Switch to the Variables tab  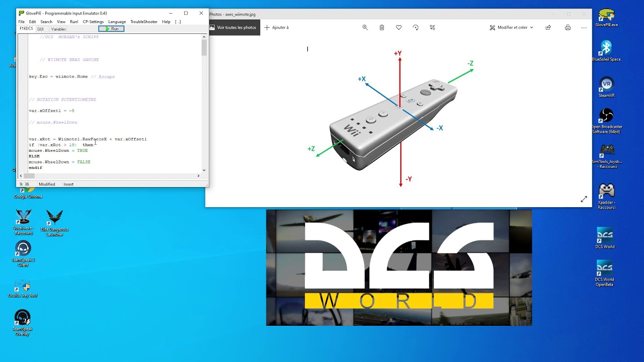pyautogui.click(x=58, y=29)
